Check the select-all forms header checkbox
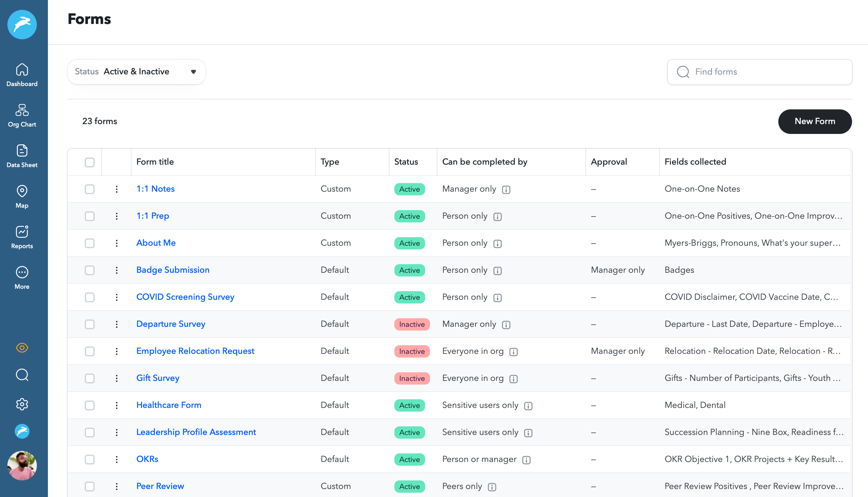Image resolution: width=868 pixels, height=497 pixels. (89, 162)
